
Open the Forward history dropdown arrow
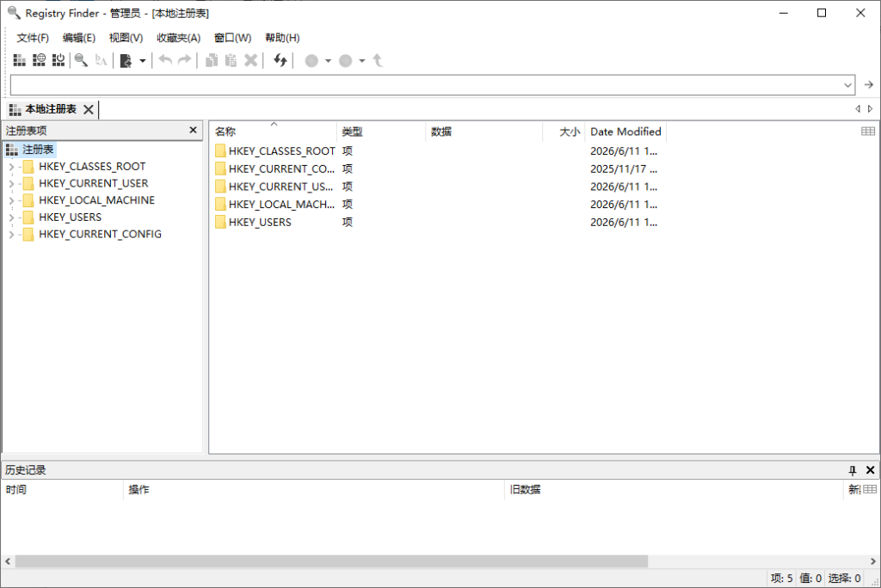coord(362,61)
